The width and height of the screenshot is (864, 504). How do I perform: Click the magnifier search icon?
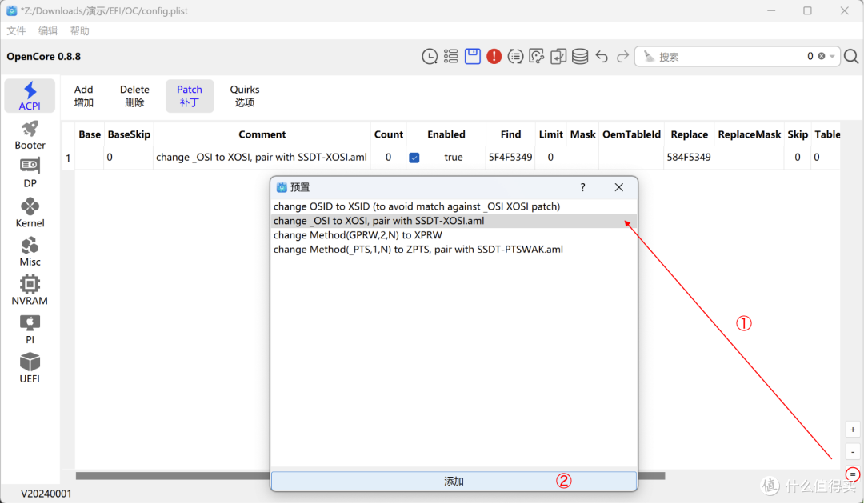click(851, 56)
